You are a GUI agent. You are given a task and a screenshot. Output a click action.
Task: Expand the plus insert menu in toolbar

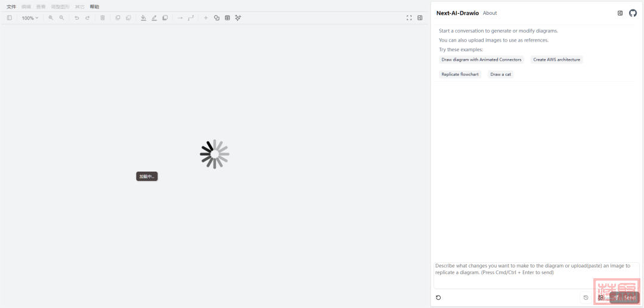206,18
